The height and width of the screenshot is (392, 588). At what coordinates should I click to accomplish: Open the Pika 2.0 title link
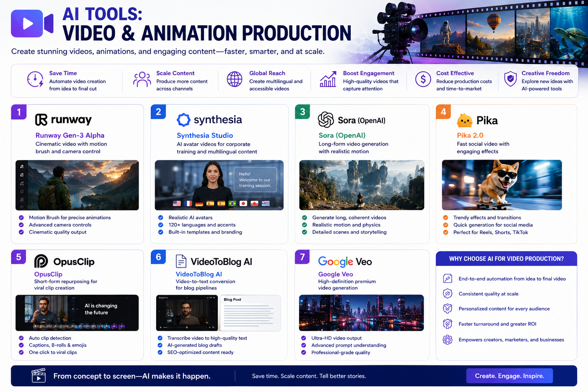(x=470, y=135)
